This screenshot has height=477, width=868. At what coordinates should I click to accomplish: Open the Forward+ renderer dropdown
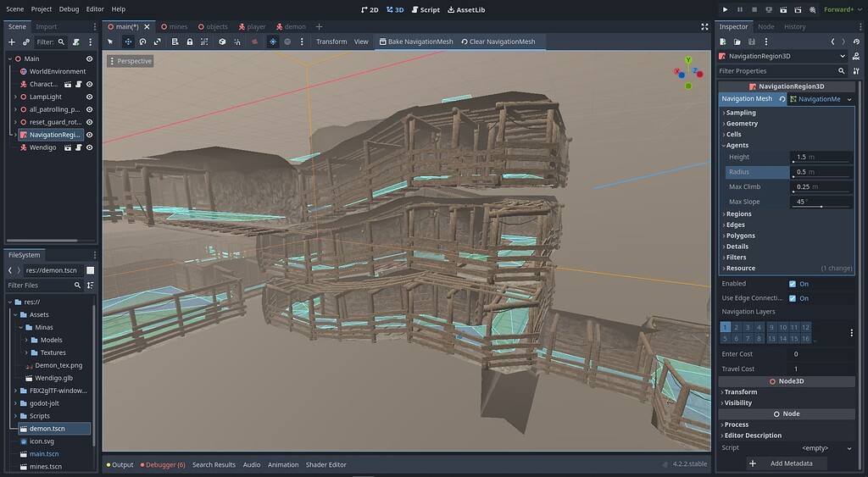842,9
